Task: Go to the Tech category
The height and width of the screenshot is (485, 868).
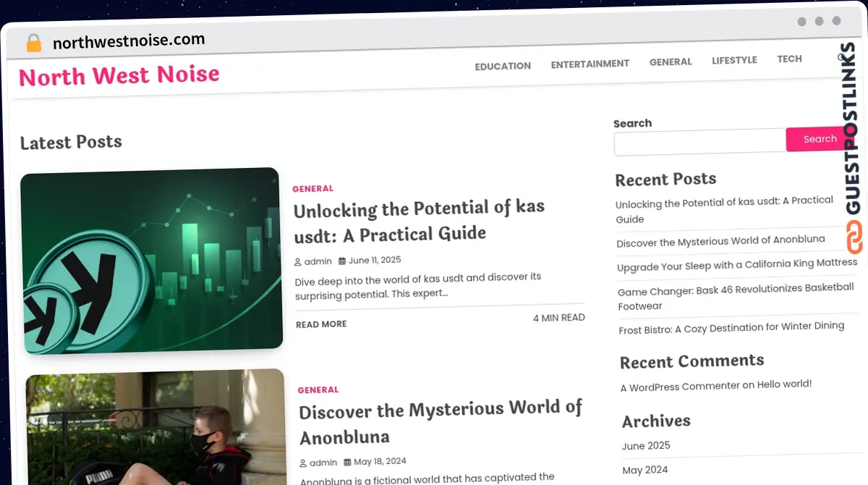Action: pyautogui.click(x=789, y=59)
